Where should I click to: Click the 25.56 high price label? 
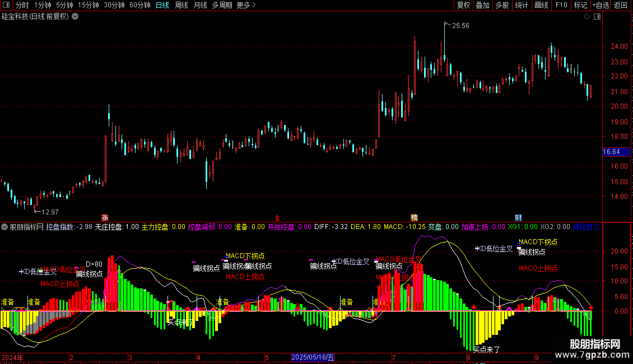460,26
